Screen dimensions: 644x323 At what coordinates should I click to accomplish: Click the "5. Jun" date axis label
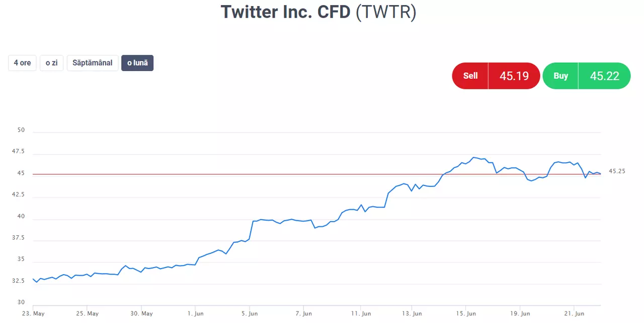click(x=250, y=313)
